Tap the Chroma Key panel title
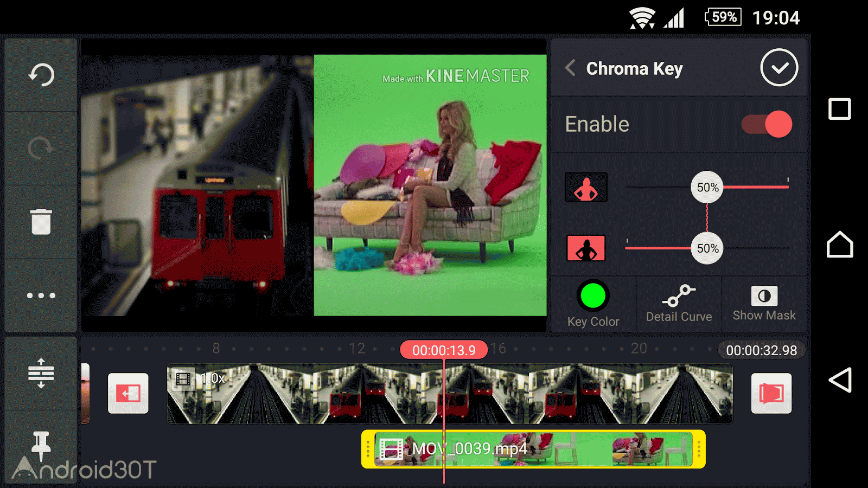Image resolution: width=868 pixels, height=488 pixels. pos(634,69)
